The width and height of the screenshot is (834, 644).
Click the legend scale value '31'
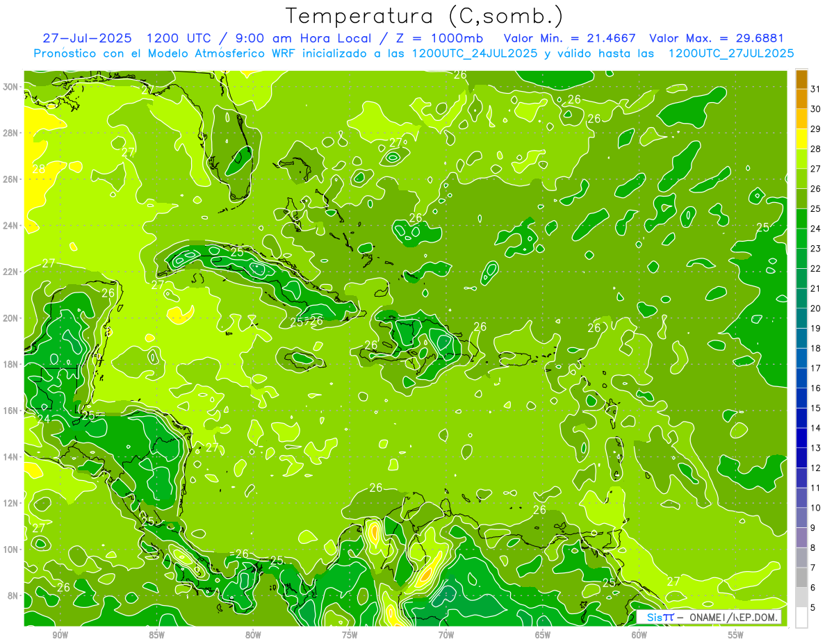pos(816,89)
